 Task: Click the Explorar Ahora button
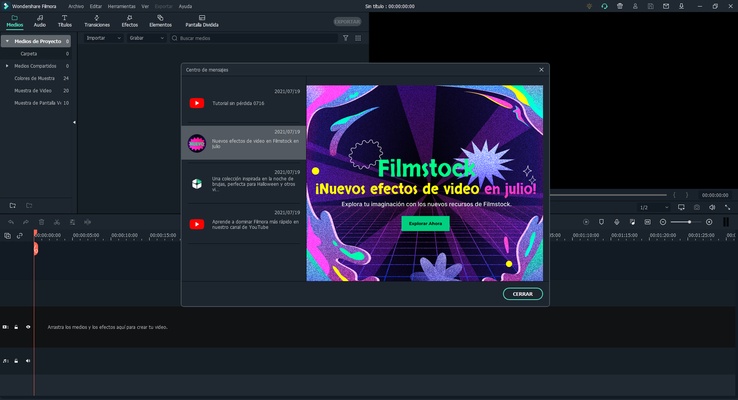(x=425, y=224)
